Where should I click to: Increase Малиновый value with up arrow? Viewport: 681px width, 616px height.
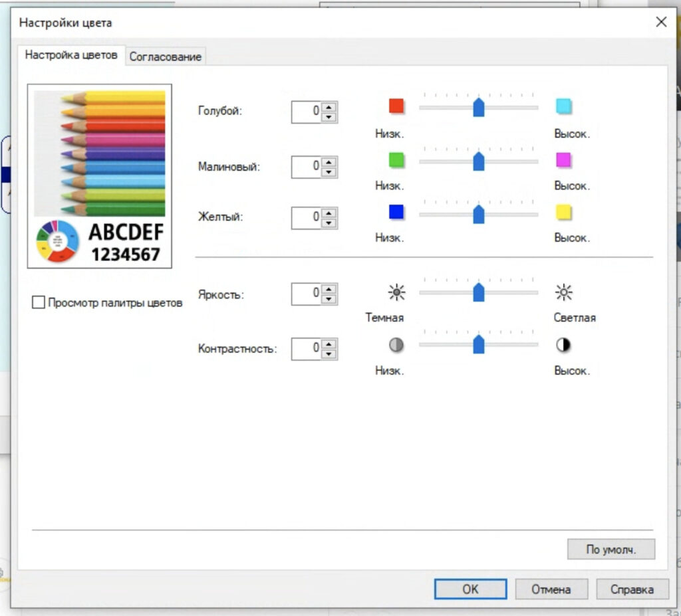pos(329,162)
